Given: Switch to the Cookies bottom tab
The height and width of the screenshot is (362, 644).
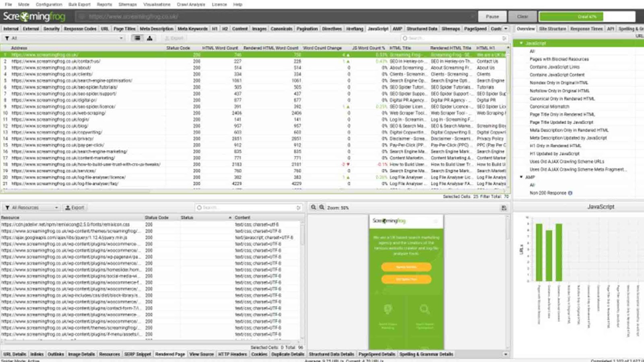Looking at the screenshot, I should (x=259, y=354).
